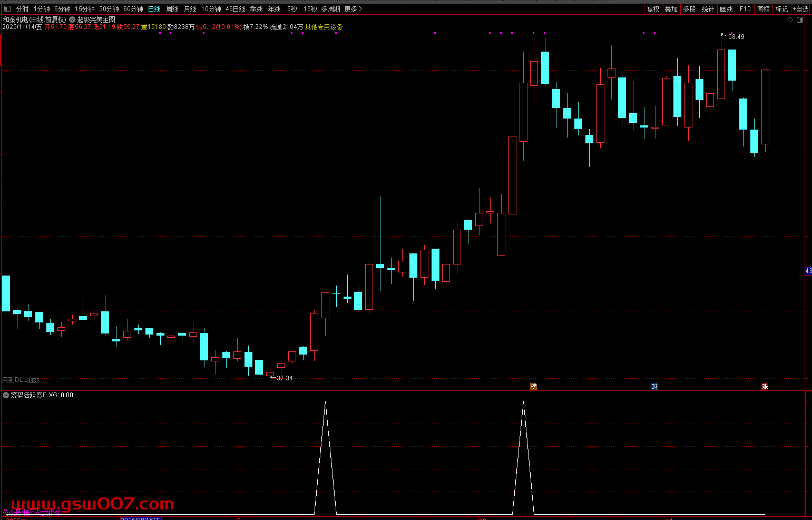Switch to 分时 intraday view
The image size is (812, 520).
pos(23,9)
